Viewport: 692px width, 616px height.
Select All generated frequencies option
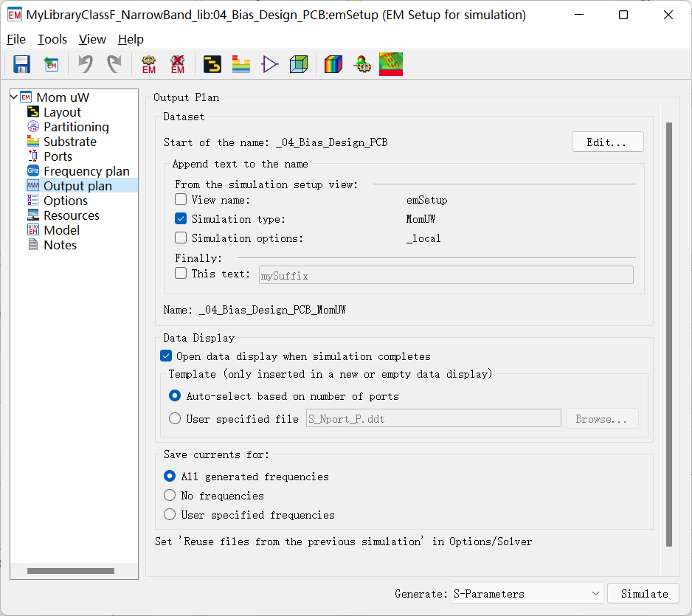[170, 476]
